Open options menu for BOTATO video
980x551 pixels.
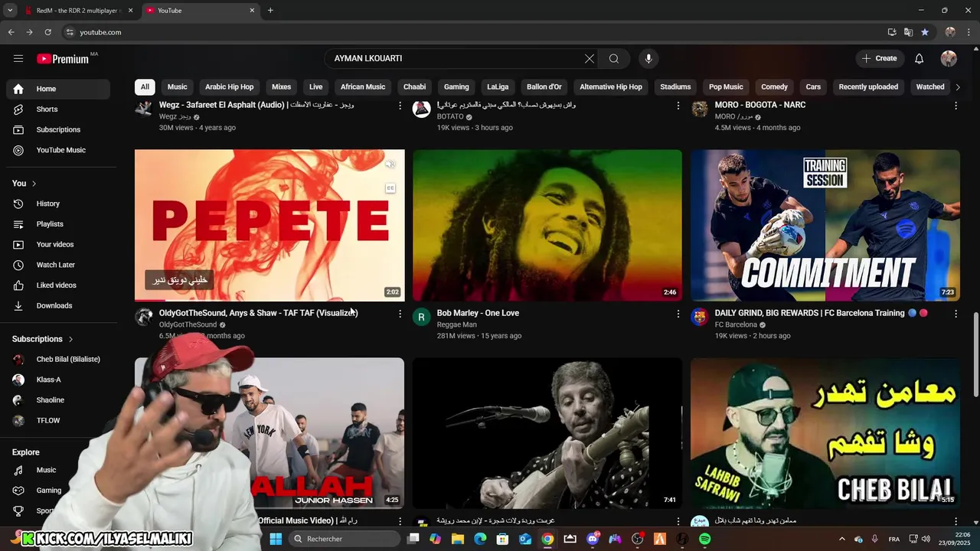678,106
